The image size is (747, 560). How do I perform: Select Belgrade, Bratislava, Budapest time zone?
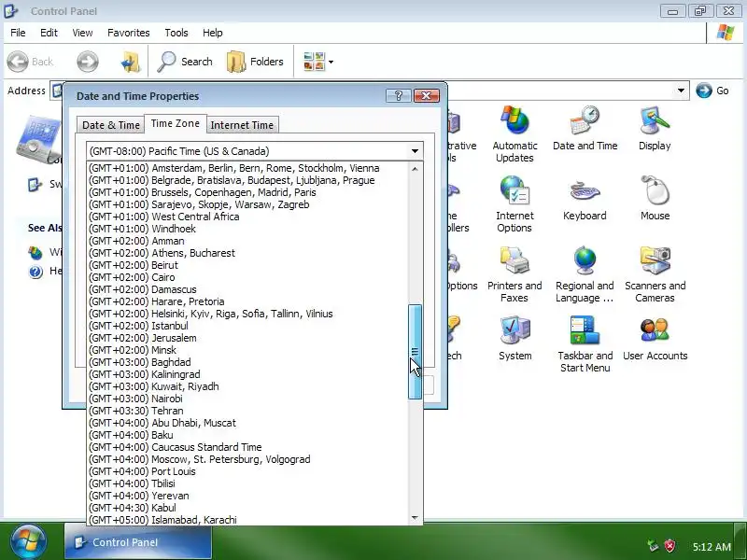pos(247,180)
